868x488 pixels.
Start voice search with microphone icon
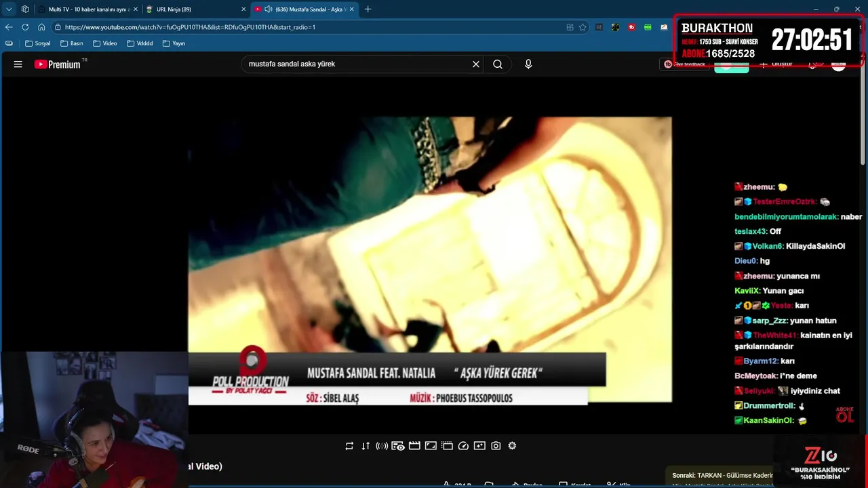pos(528,64)
